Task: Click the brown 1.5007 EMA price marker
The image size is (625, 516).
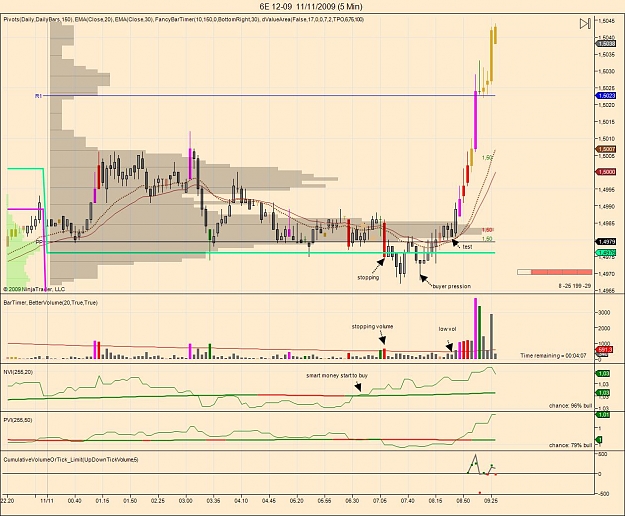Action: [605, 149]
